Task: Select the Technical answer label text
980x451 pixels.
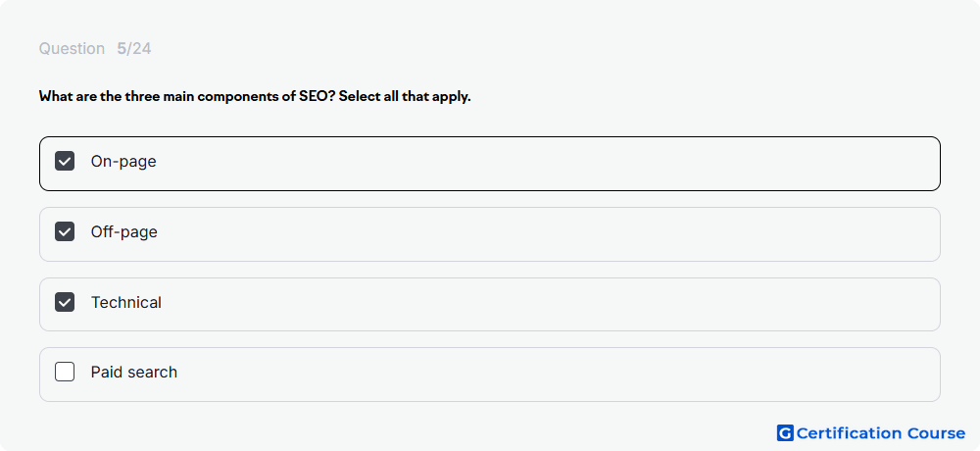Action: tap(125, 303)
